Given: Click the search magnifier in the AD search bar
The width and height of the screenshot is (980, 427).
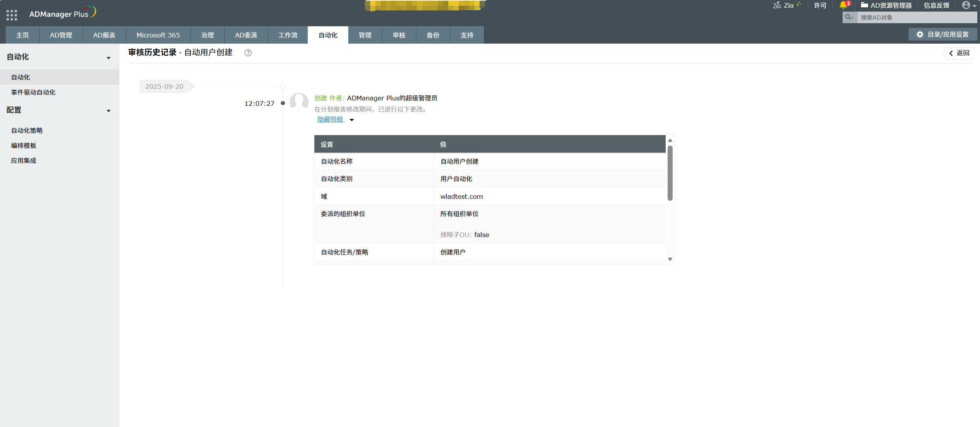Looking at the screenshot, I should pyautogui.click(x=849, y=17).
